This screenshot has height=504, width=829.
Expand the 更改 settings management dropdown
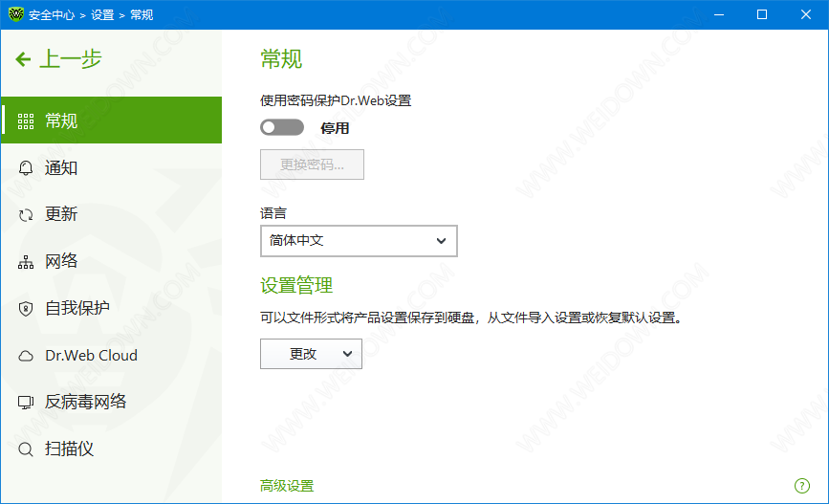[311, 354]
